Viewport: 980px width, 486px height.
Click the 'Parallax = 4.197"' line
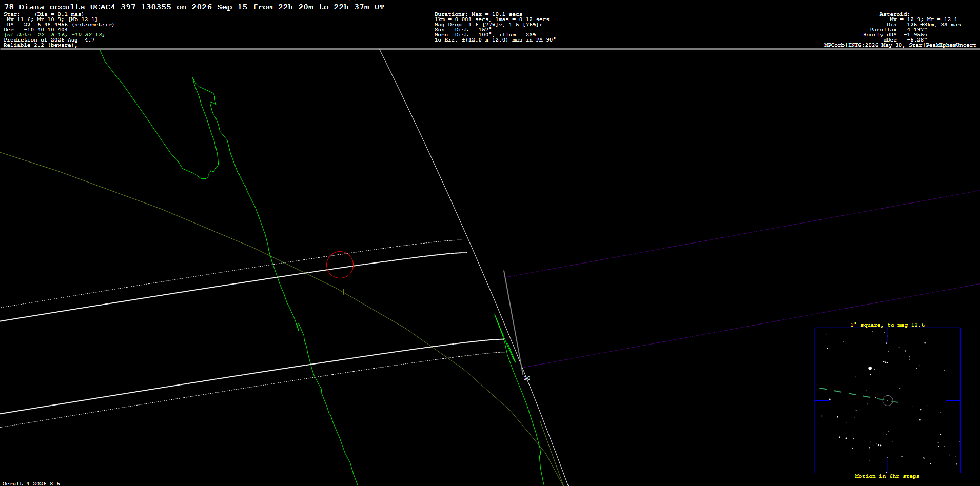point(898,30)
